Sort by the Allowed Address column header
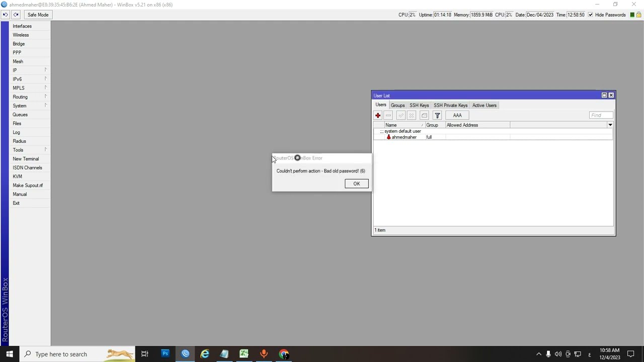The width and height of the screenshot is (644, 362). coord(477,125)
